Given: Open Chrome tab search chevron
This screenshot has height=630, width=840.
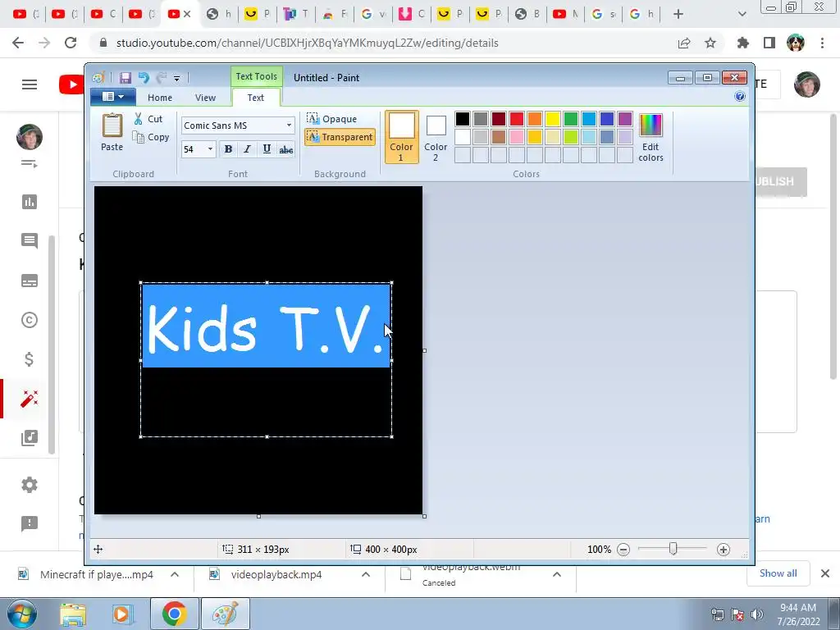Looking at the screenshot, I should pyautogui.click(x=742, y=14).
